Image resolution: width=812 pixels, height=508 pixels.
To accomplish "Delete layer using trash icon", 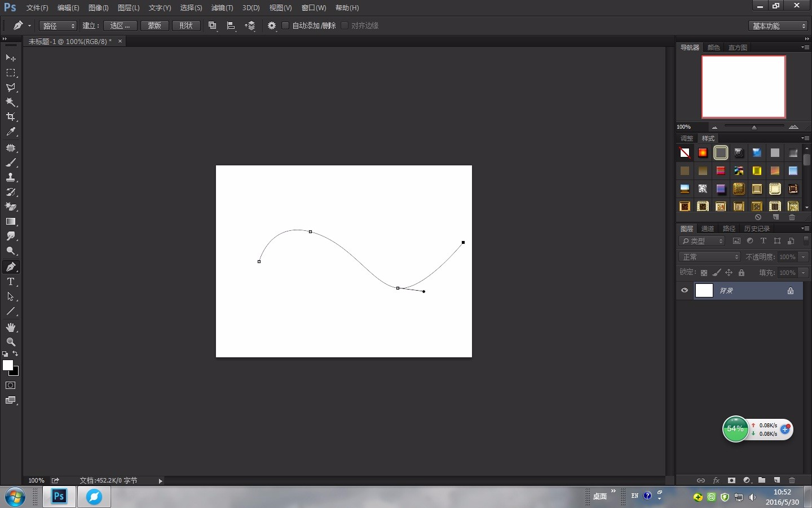I will (x=792, y=480).
